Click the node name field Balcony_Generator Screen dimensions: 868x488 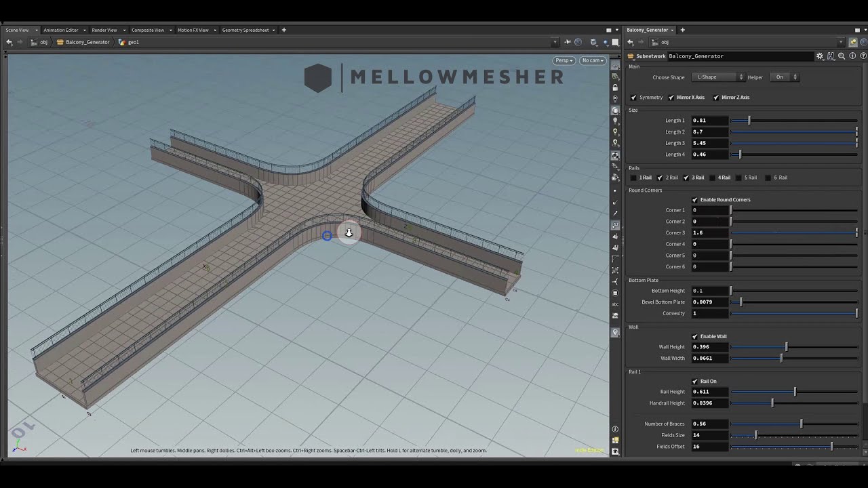coord(739,56)
